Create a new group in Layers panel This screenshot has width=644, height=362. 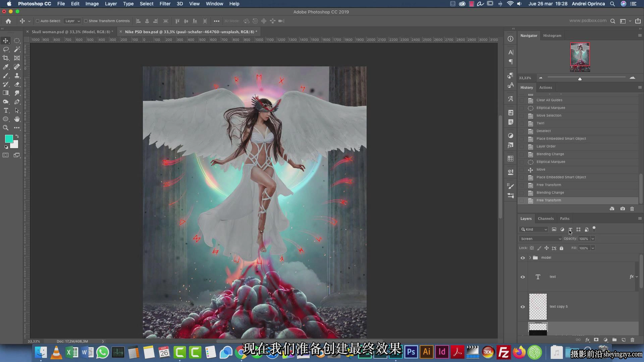tap(614, 340)
